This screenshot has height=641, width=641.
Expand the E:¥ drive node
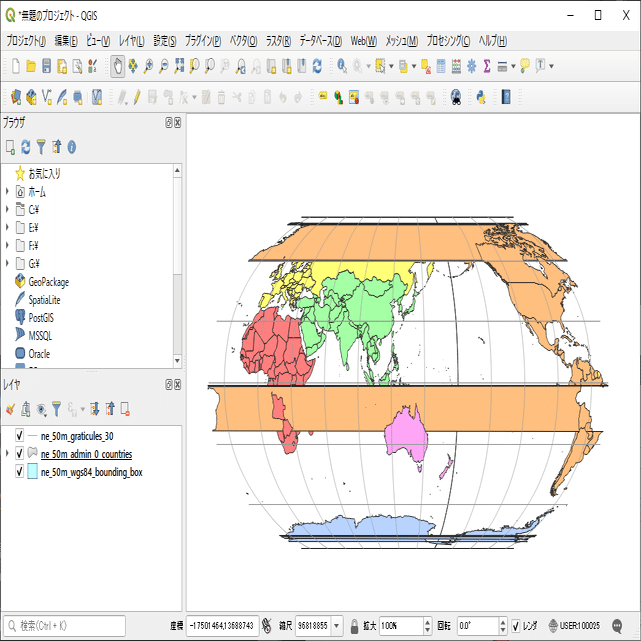click(x=7, y=227)
